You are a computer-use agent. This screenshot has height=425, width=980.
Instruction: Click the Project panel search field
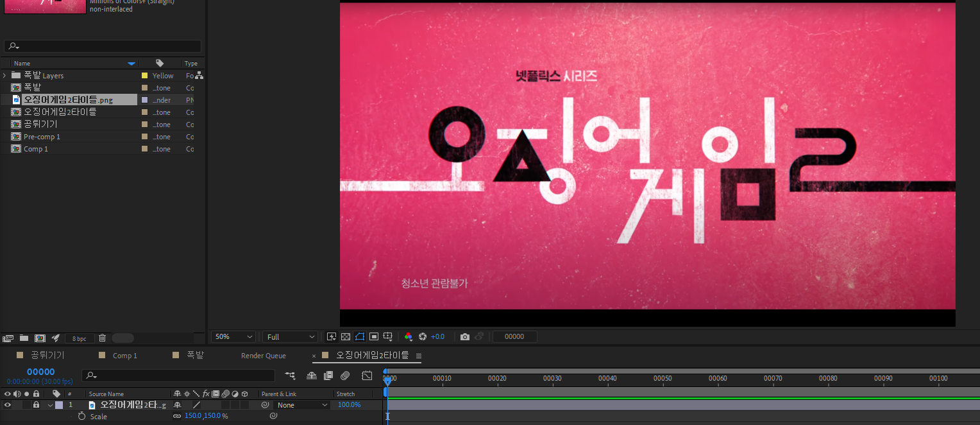(103, 46)
